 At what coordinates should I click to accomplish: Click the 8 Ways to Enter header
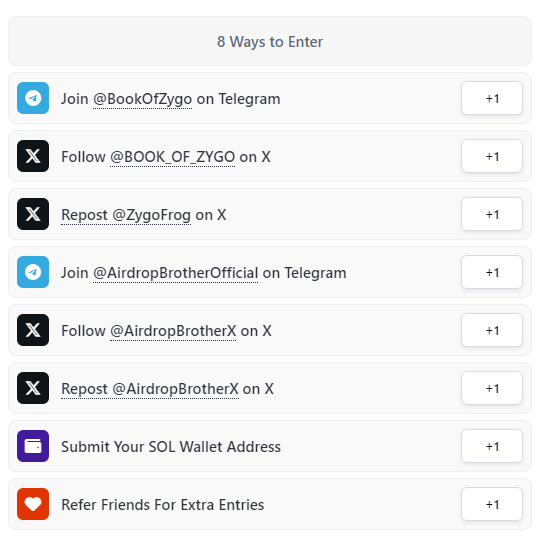[270, 41]
